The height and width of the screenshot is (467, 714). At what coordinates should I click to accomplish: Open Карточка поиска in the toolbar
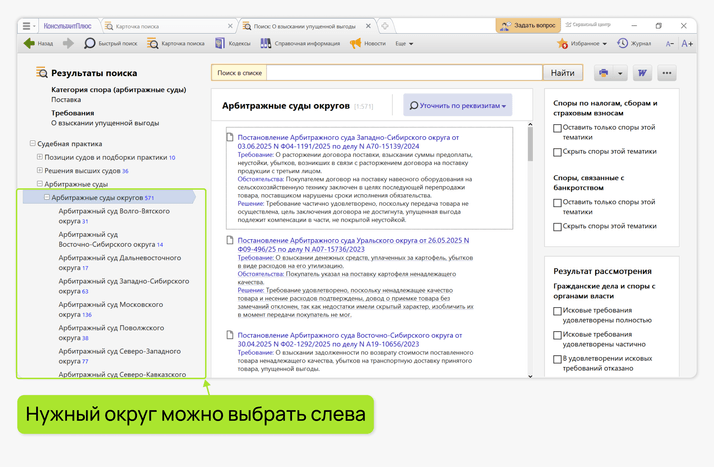pos(175,43)
